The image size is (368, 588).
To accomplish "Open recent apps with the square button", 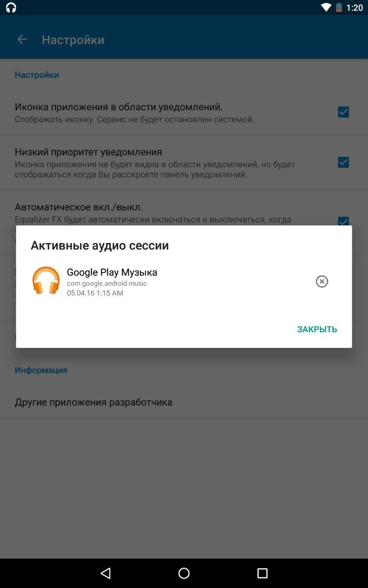I will pos(263,573).
